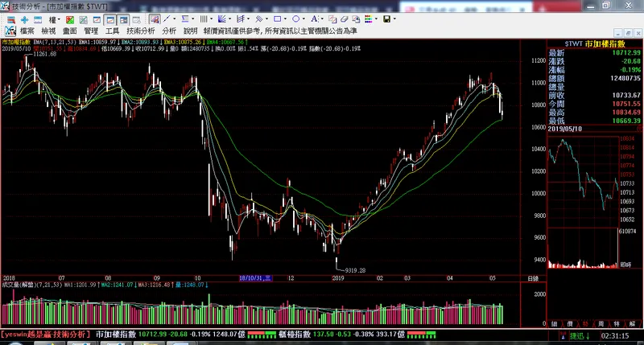Viewport: 644px width, 345px height.
Task: Select the vertical cycle lines tool
Action: coord(204,18)
